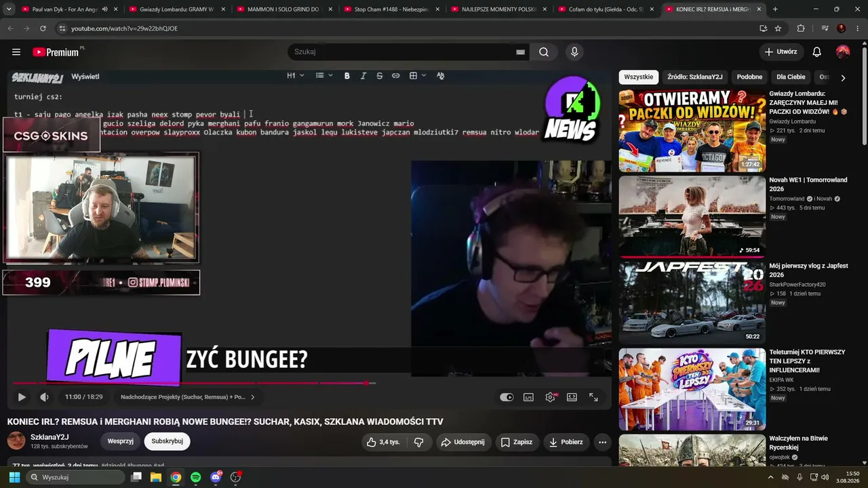Open more actions three-dot menu below video
The image size is (868, 488).
click(x=602, y=442)
